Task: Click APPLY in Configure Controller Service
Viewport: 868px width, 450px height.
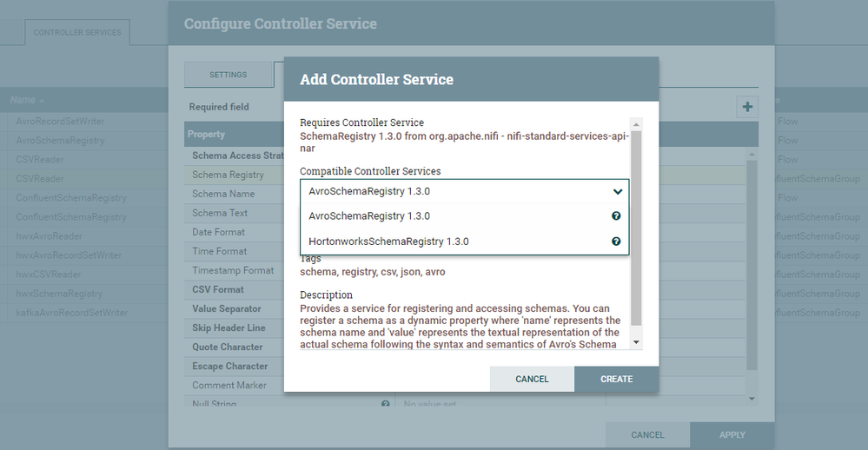Action: coord(732,435)
